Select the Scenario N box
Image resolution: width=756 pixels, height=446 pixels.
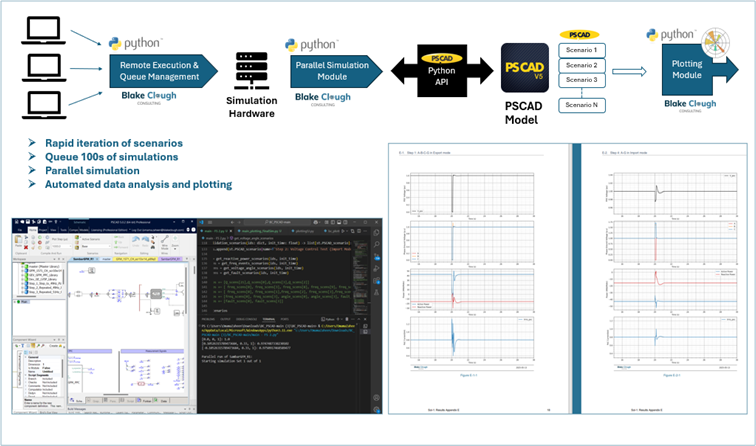point(581,105)
